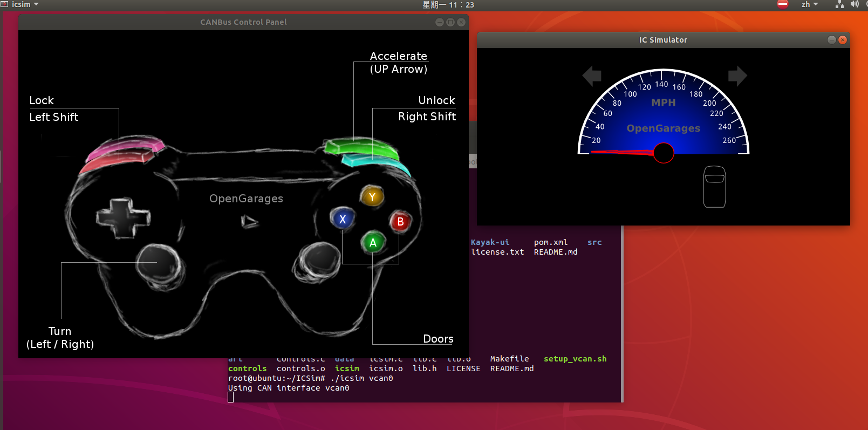This screenshot has width=868, height=430.
Task: Click the OpenGarages text on the controller
Action: [246, 199]
